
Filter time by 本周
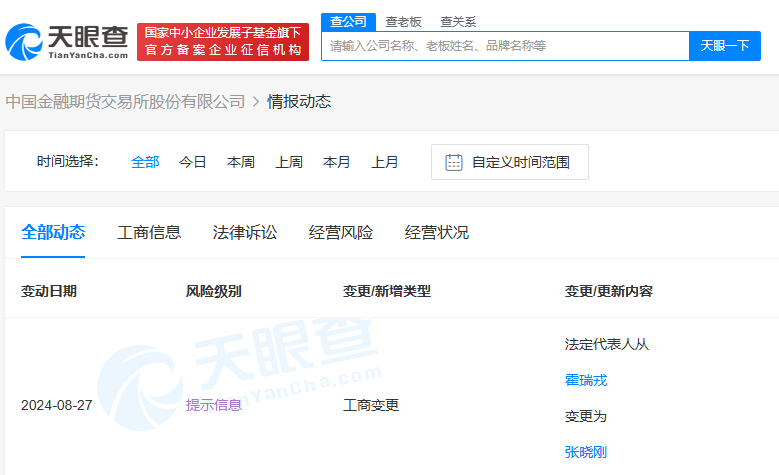pos(241,162)
